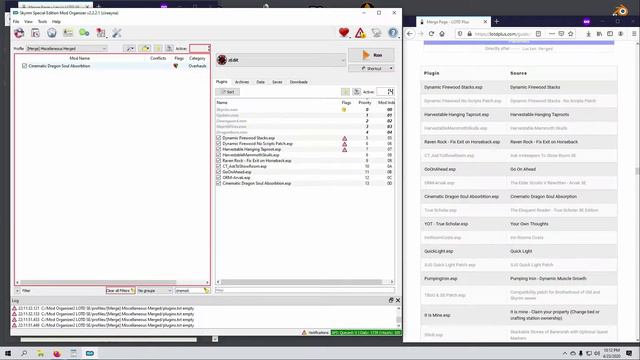Switch to the Downloads tab
Screen dimensions: 640x360
(299, 82)
